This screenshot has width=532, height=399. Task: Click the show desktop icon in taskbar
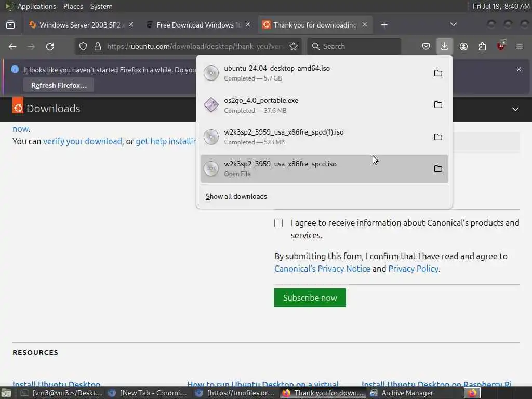[x=6, y=393]
